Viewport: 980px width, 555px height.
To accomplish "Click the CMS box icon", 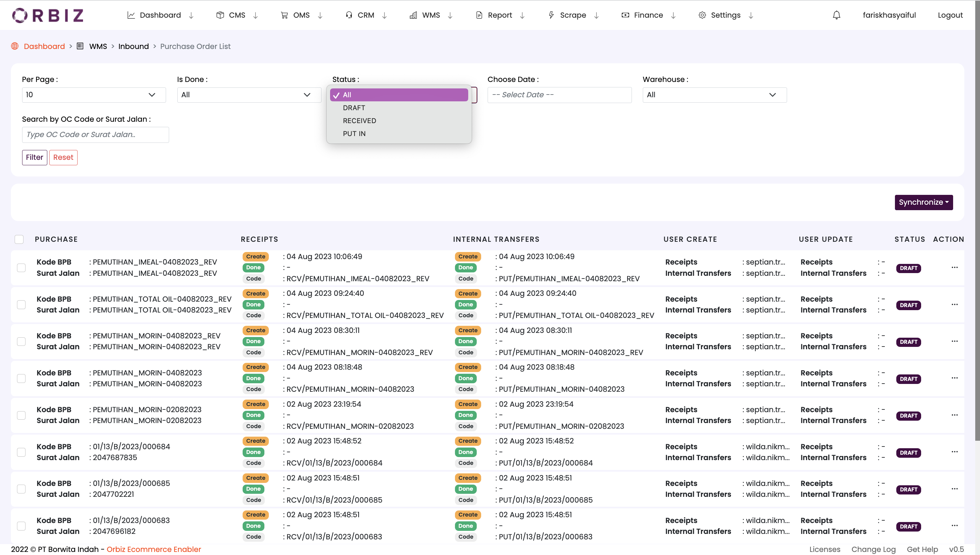I will tap(220, 15).
